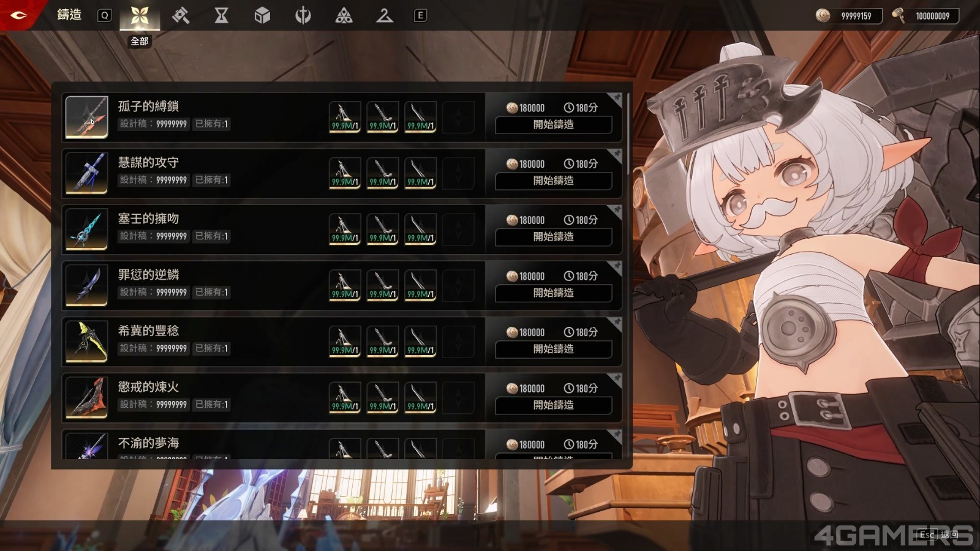Click the empty material slot in 孤子的縛鎖 row
The width and height of the screenshot is (980, 551).
pyautogui.click(x=458, y=117)
